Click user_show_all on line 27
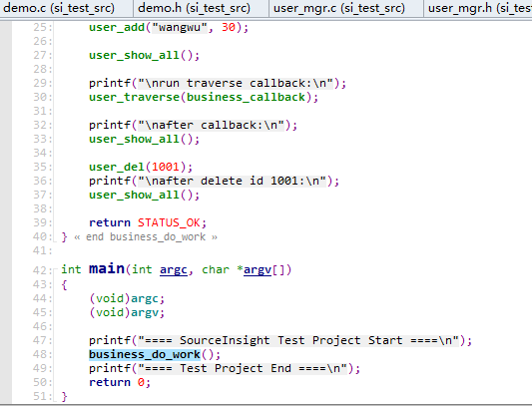Screen dimensions: 532x406 tap(134, 55)
